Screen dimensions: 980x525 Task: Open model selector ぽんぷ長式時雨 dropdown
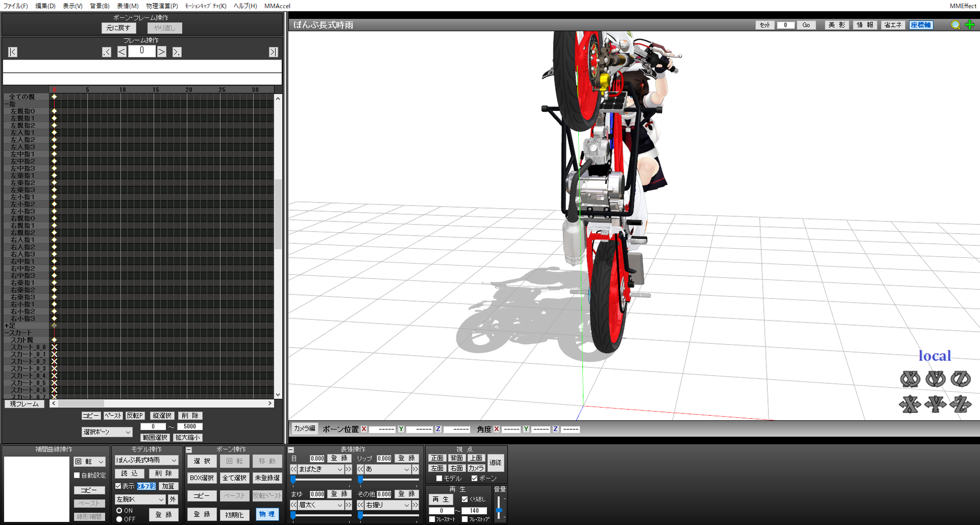pos(147,460)
